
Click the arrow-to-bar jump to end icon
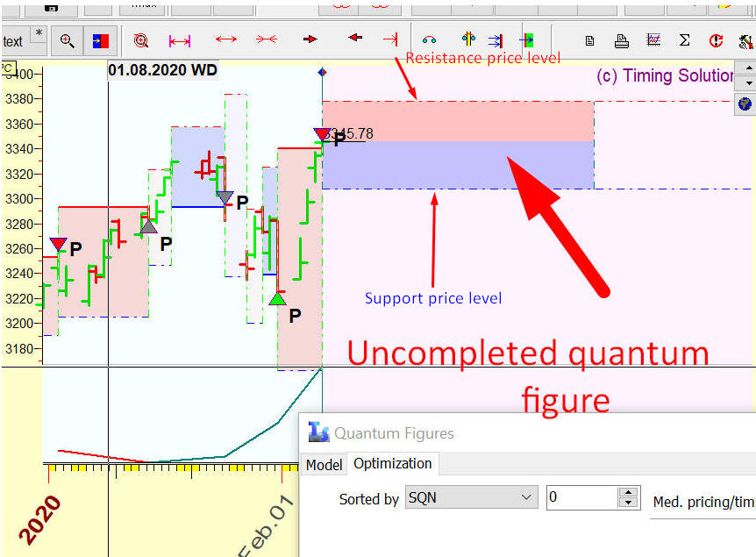(x=390, y=39)
